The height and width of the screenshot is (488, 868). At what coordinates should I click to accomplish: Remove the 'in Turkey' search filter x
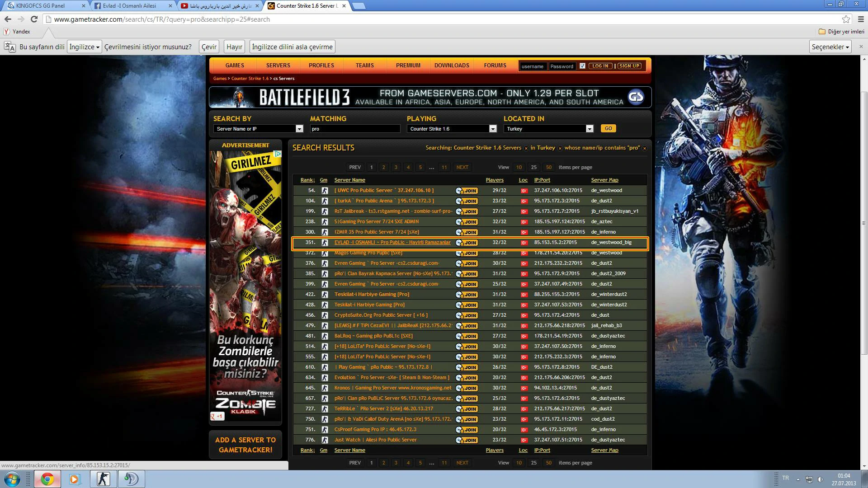coord(560,148)
